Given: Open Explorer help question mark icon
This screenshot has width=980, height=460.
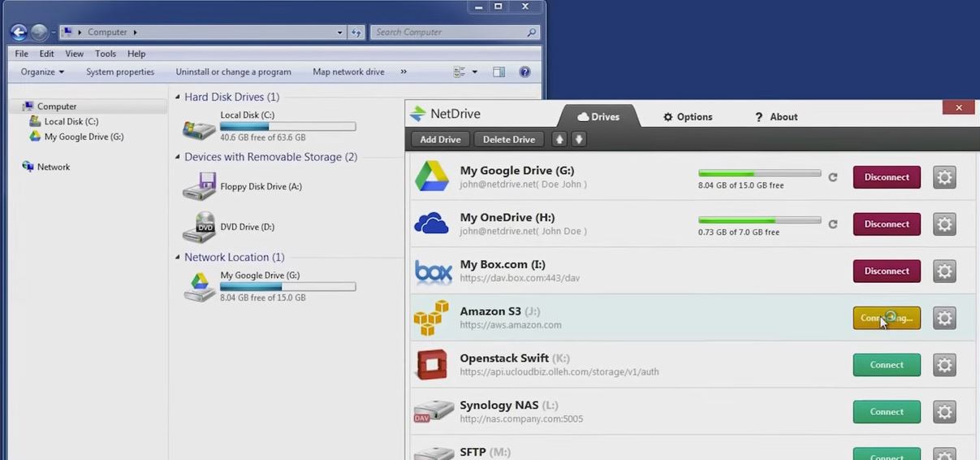Looking at the screenshot, I should [x=525, y=72].
